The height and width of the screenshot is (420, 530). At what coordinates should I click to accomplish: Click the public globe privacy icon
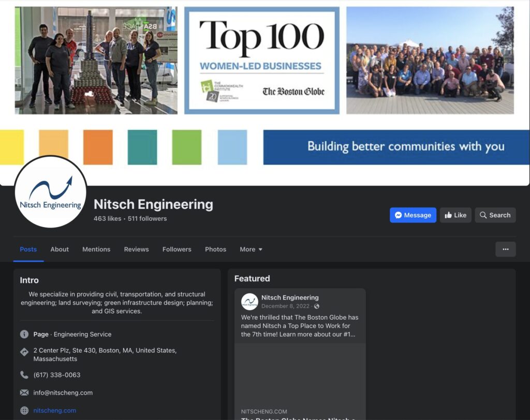pos(317,306)
